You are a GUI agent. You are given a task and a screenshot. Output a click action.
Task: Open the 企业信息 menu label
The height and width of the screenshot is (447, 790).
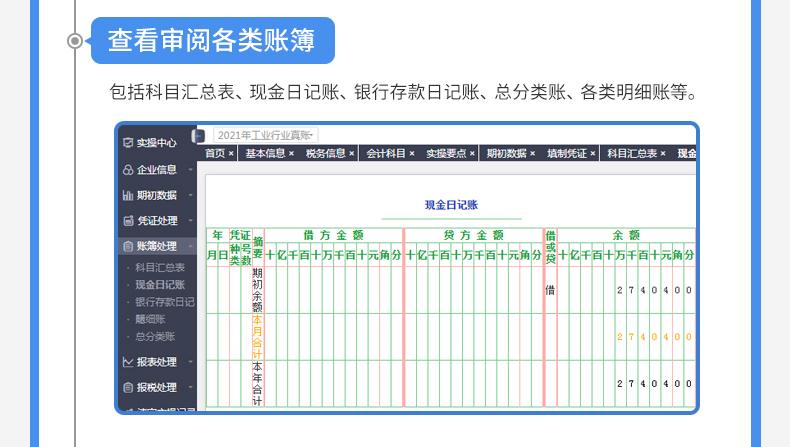[157, 170]
